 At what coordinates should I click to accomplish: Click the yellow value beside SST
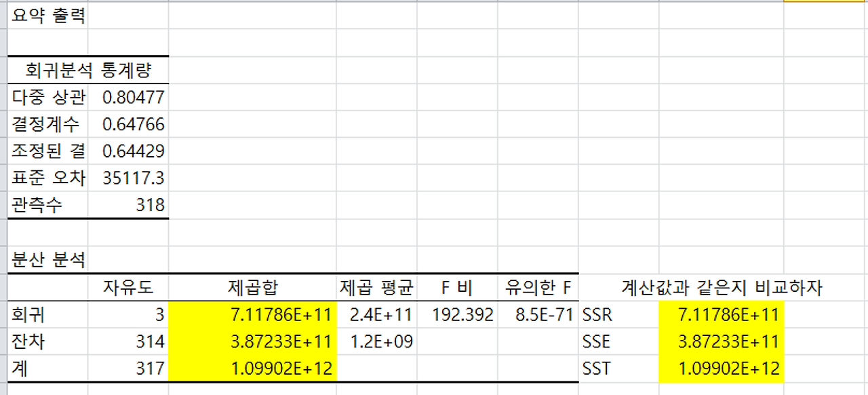pos(721,369)
